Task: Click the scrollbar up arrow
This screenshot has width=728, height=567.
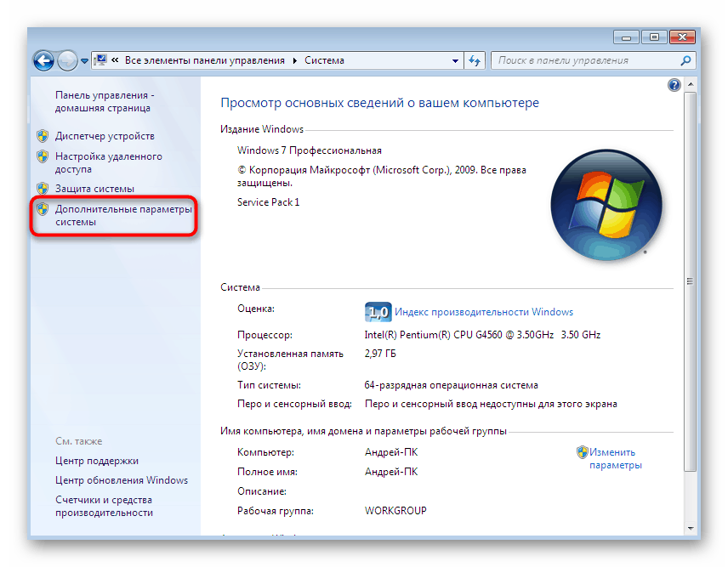Action: [691, 84]
